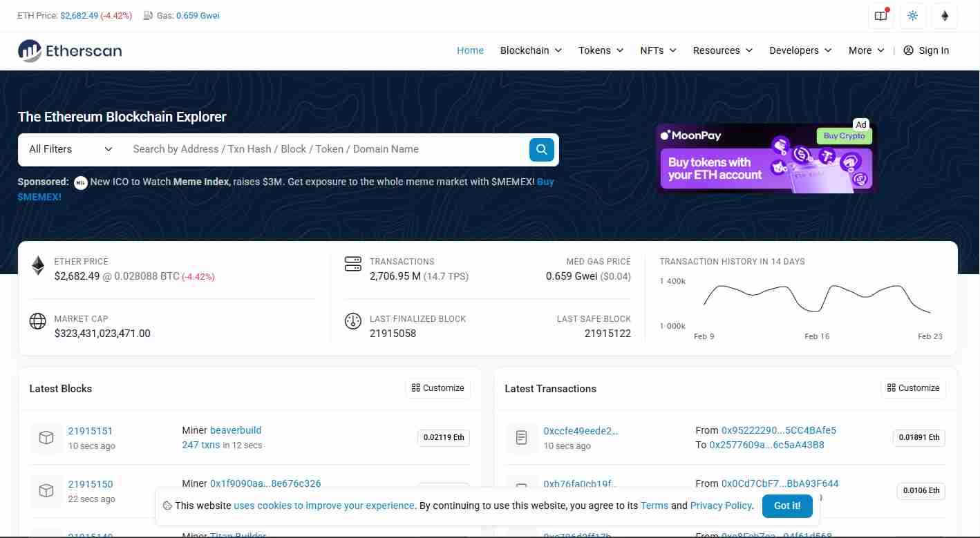
Task: Click the document icon for 0xccfe49eede2 transaction
Action: pos(522,438)
